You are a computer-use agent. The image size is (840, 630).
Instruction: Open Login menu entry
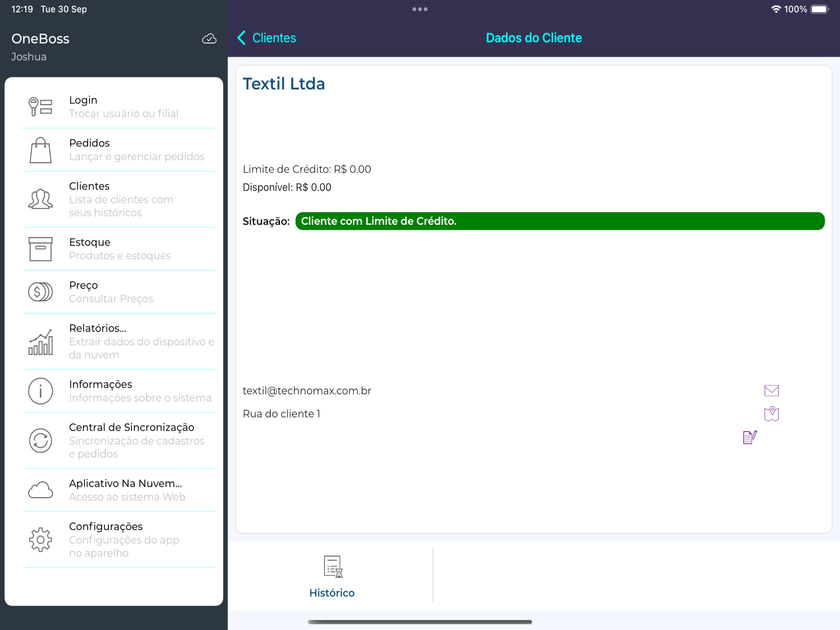click(x=119, y=107)
